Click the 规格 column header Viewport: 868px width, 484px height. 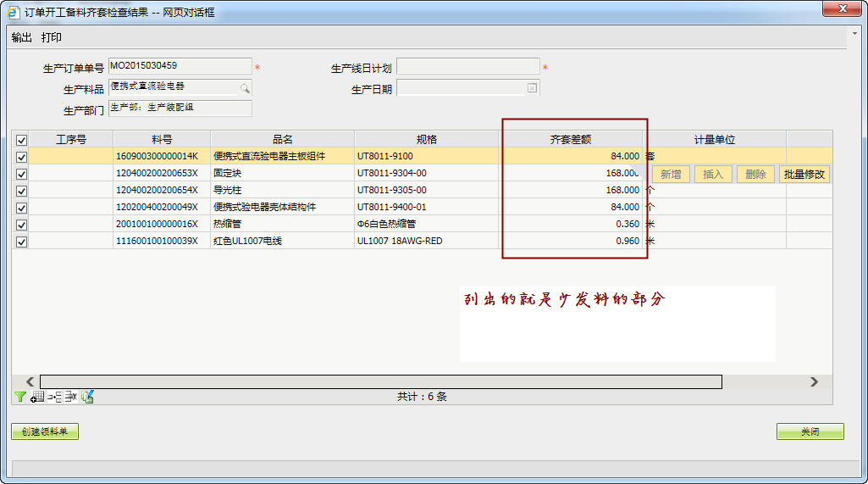pos(426,140)
